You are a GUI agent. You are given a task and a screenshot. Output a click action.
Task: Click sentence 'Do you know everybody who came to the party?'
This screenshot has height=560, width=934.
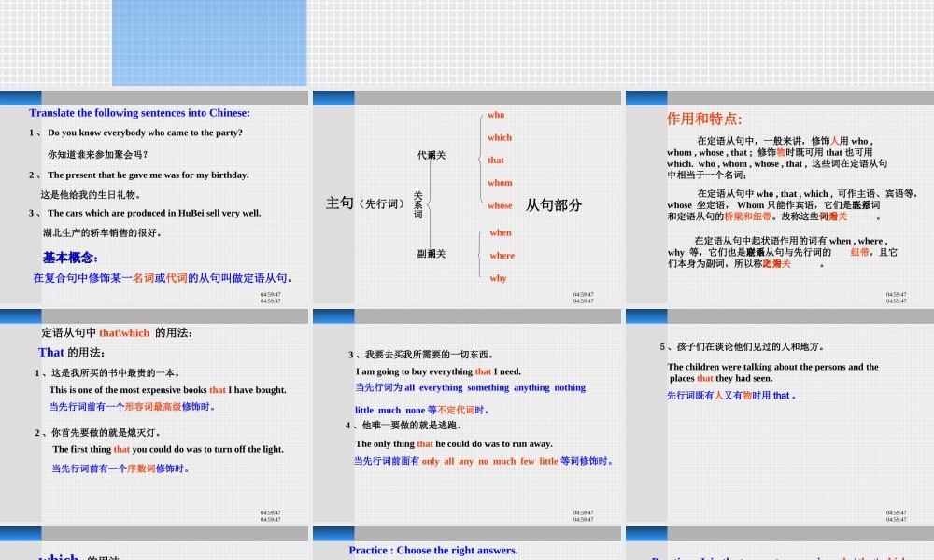(x=146, y=133)
